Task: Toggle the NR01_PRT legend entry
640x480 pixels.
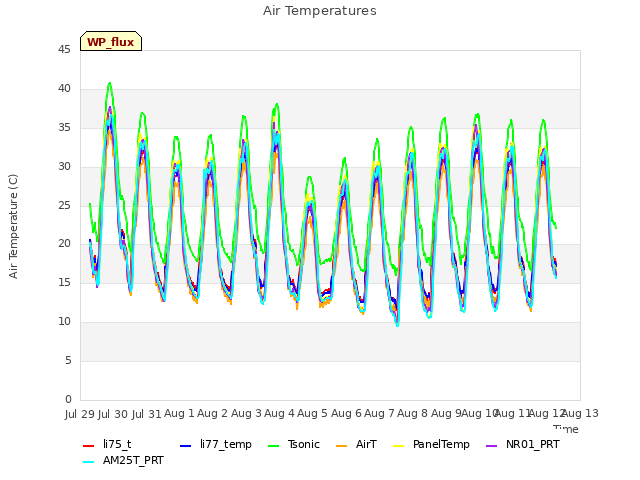Action: 522,444
